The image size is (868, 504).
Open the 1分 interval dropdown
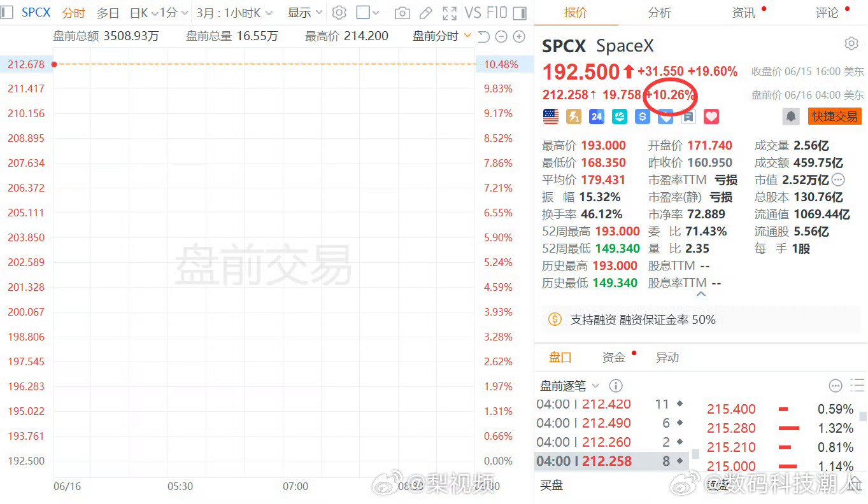tap(174, 13)
